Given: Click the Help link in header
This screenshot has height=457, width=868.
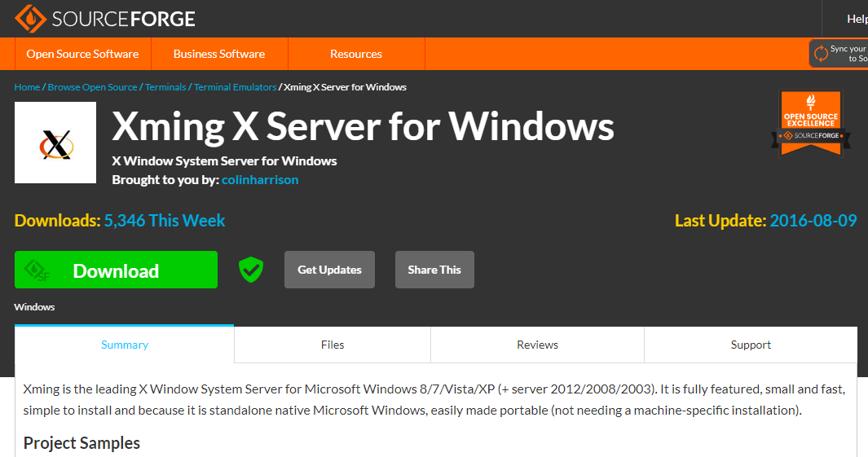Looking at the screenshot, I should 857,19.
